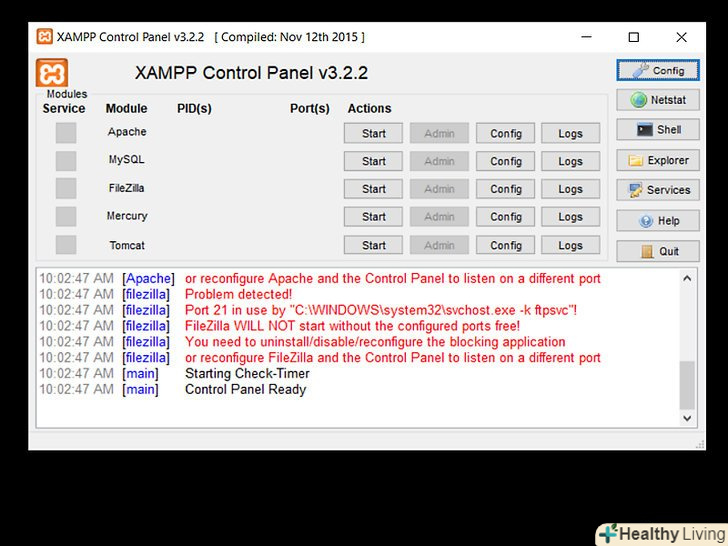728x546 pixels.
Task: Click the 'You need to uninstall/disable' log line
Action: pyautogui.click(x=375, y=342)
